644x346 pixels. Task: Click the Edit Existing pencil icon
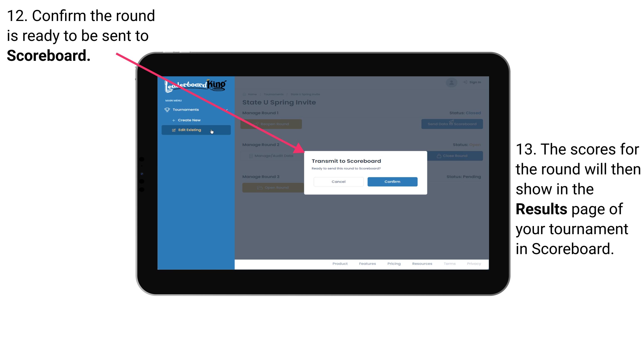[174, 130]
